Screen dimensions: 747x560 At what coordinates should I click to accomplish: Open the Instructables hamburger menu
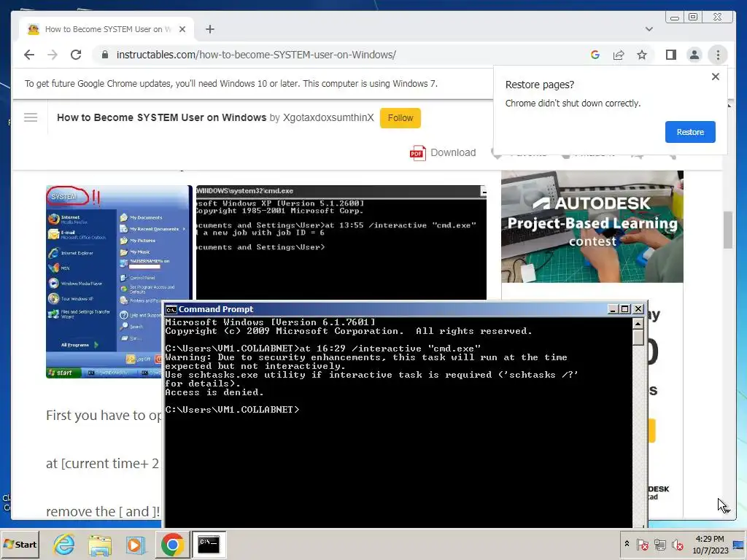[31, 117]
